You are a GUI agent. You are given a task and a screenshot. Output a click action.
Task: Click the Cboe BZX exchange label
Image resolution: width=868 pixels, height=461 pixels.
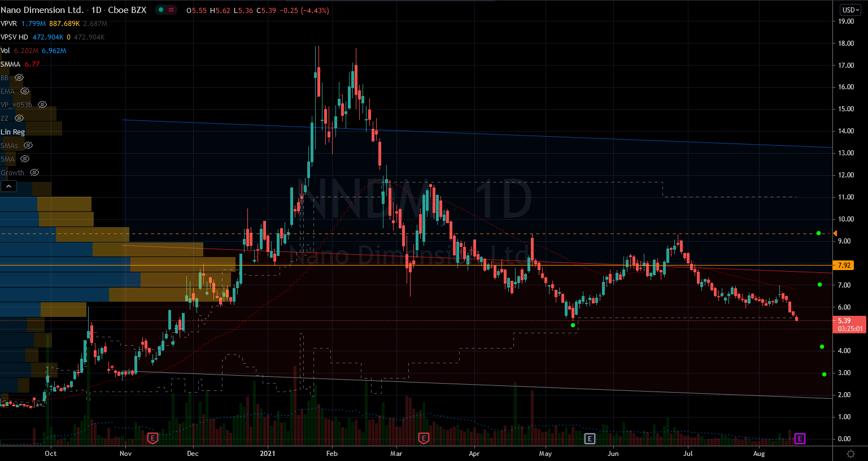[127, 10]
